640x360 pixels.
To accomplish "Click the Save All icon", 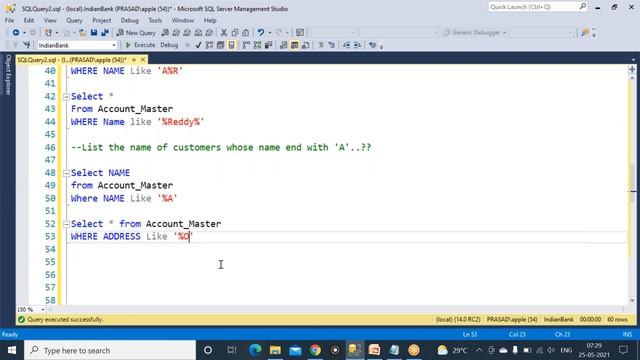I will click(x=105, y=33).
